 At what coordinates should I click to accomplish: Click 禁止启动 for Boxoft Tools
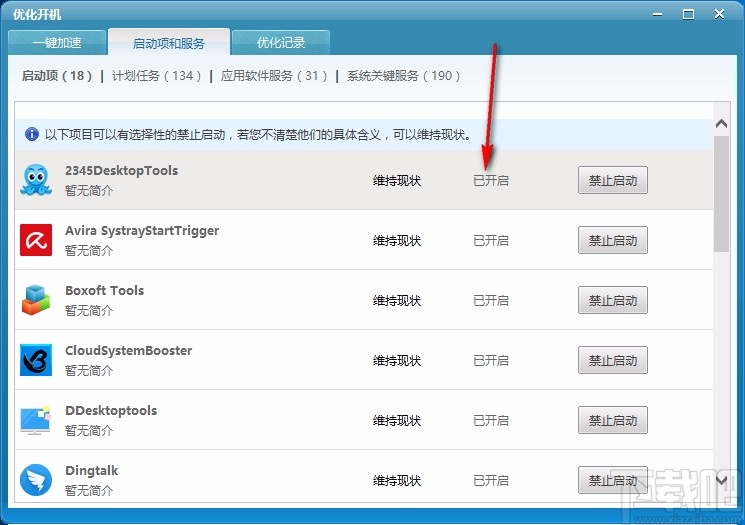tap(612, 300)
